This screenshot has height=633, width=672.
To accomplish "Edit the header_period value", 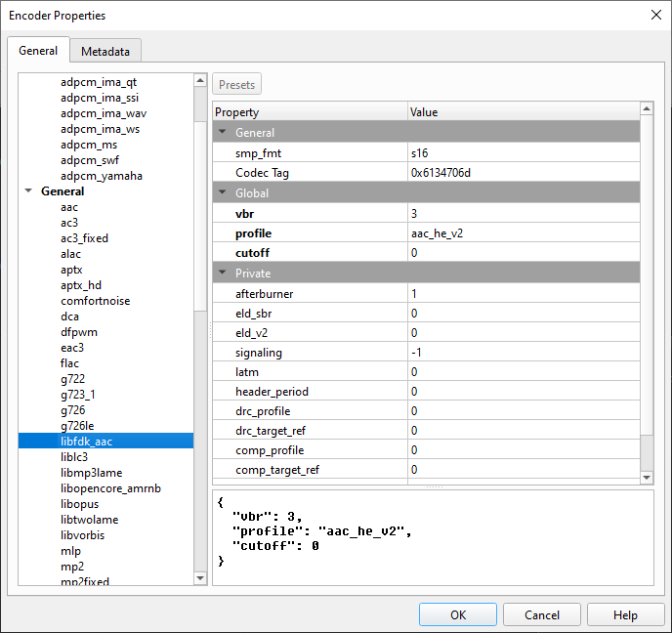I will (x=524, y=392).
